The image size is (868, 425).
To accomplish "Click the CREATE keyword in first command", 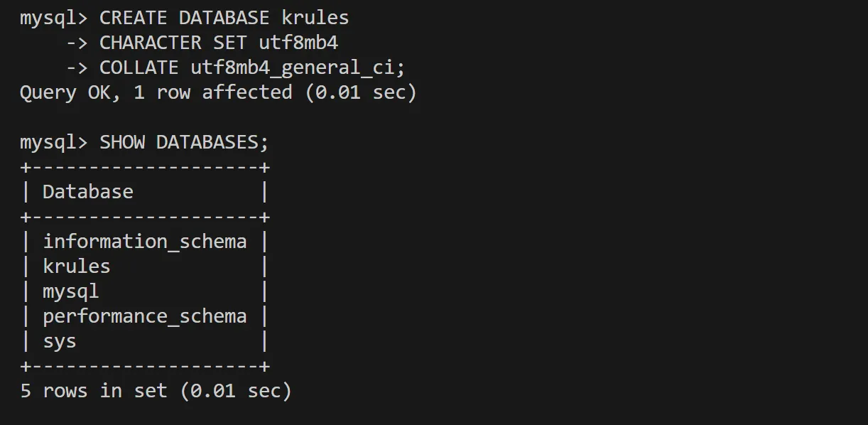I will [x=133, y=18].
